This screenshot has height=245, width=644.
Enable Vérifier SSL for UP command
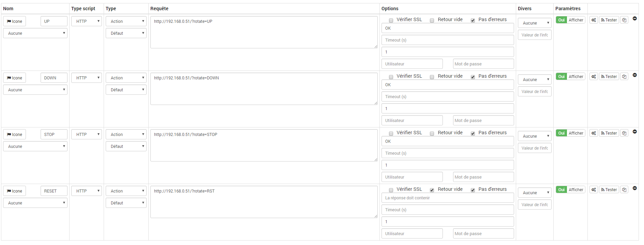pos(391,20)
